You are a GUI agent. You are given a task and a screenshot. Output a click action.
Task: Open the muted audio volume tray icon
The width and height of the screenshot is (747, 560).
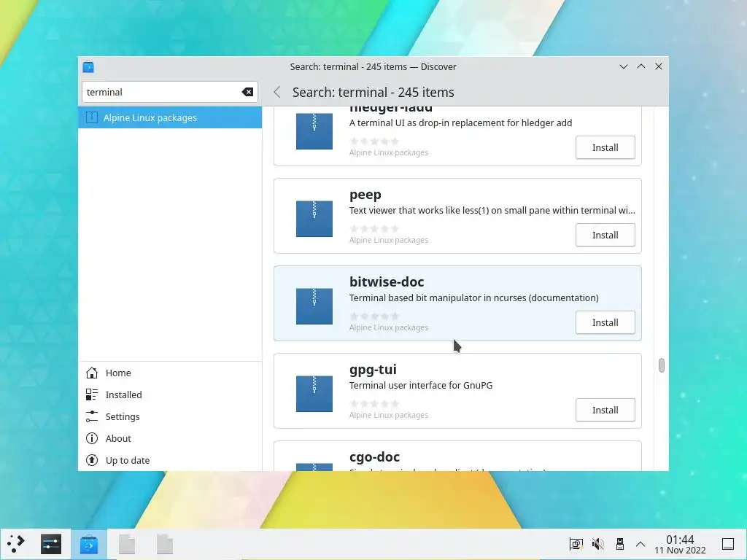click(598, 544)
